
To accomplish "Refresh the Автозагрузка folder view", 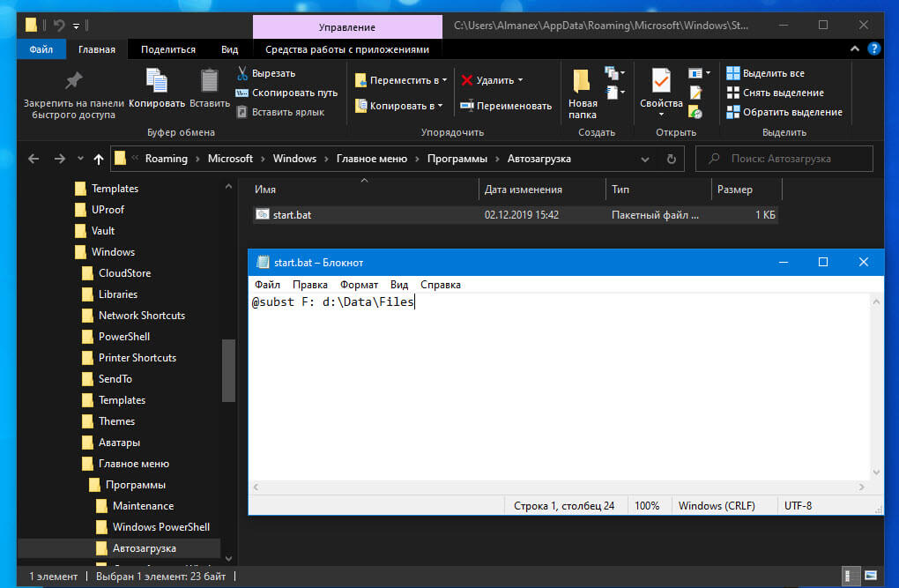I will click(672, 159).
